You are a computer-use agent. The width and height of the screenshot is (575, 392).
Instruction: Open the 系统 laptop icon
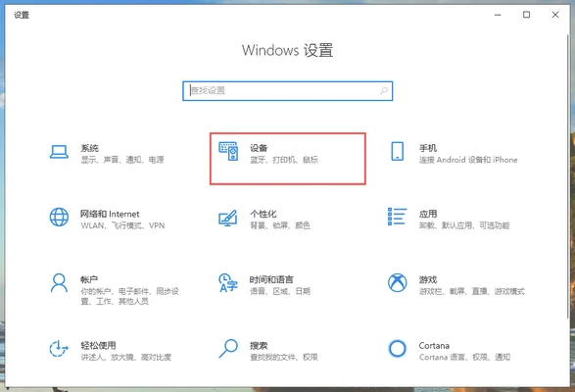(59, 152)
